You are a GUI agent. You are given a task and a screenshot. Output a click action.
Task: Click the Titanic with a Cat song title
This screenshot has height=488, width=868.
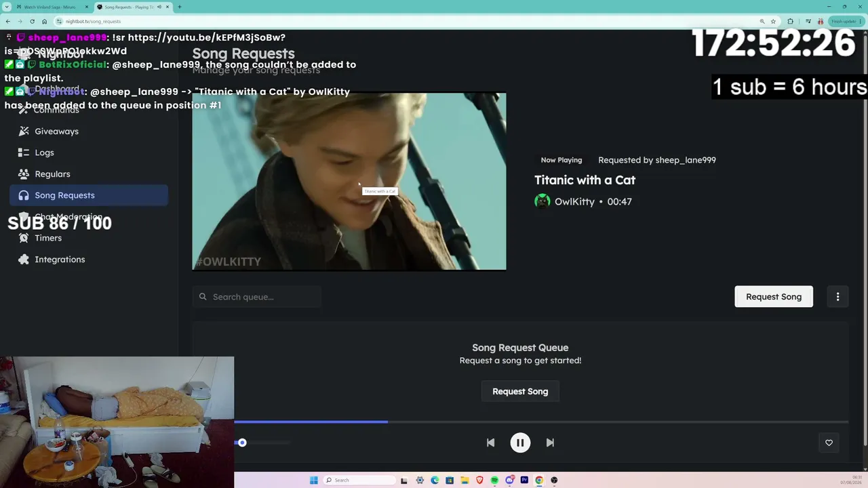tap(585, 180)
